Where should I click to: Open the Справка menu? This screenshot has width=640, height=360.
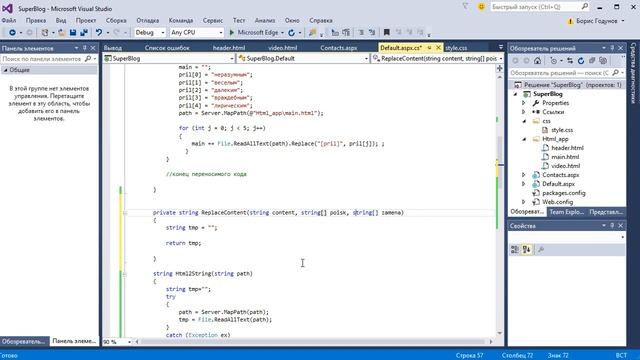tap(320, 20)
